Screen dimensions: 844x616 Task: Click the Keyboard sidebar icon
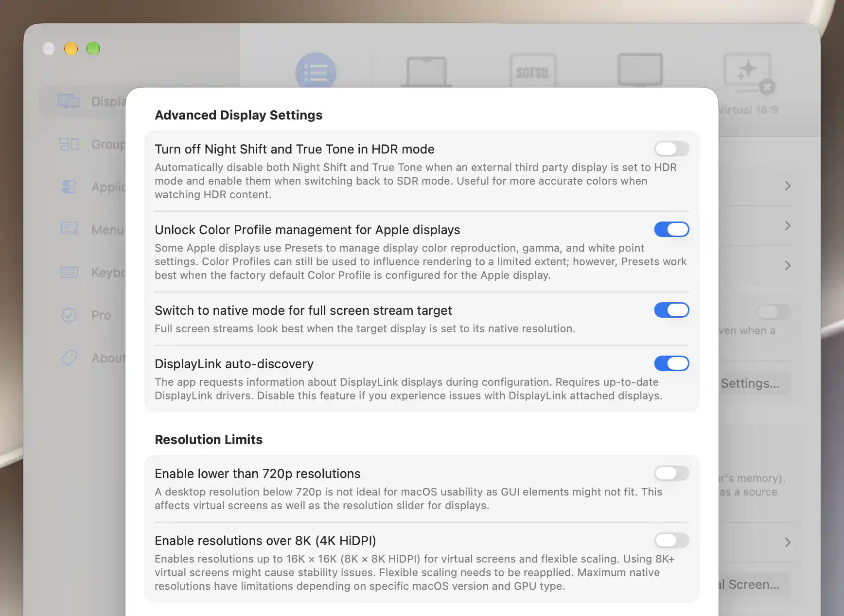point(69,272)
